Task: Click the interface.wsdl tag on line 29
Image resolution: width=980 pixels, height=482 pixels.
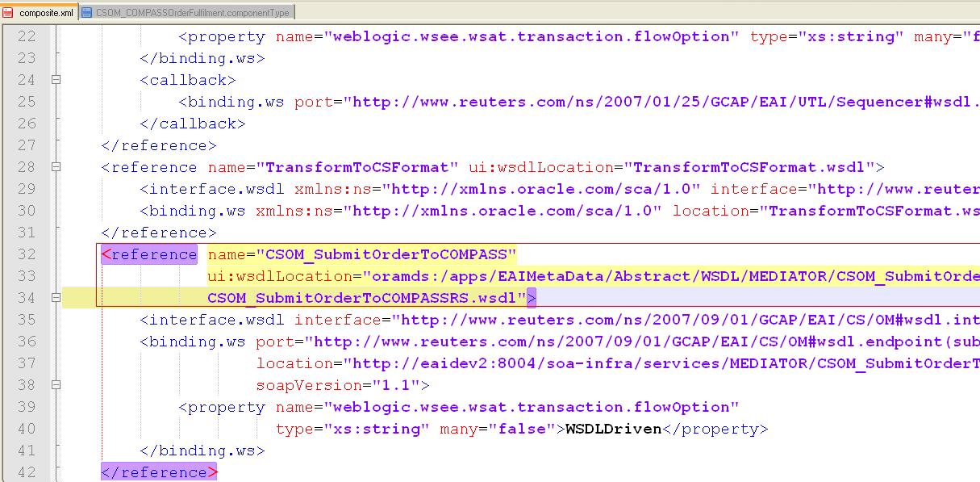Action: [x=212, y=189]
